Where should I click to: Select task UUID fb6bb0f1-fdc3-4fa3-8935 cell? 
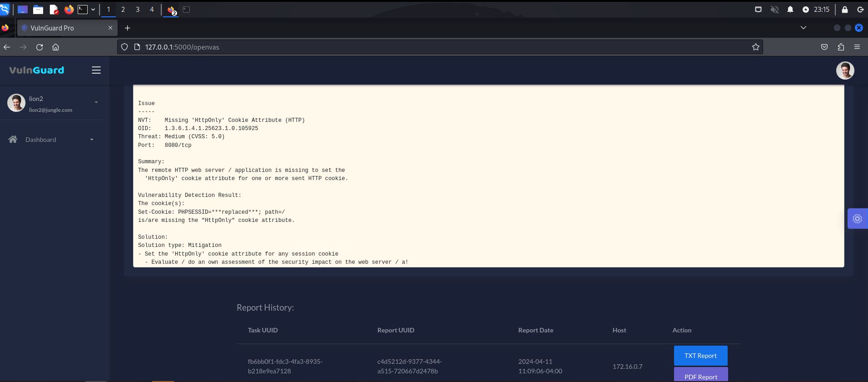[285, 366]
